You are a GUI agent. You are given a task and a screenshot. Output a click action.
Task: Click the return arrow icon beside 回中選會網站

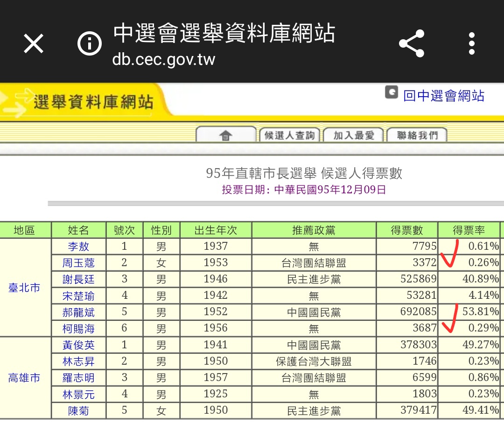click(391, 92)
